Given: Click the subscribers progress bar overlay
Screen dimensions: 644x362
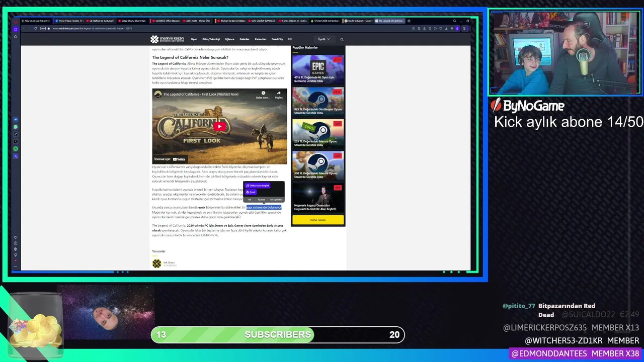Looking at the screenshot, I should coord(278,335).
